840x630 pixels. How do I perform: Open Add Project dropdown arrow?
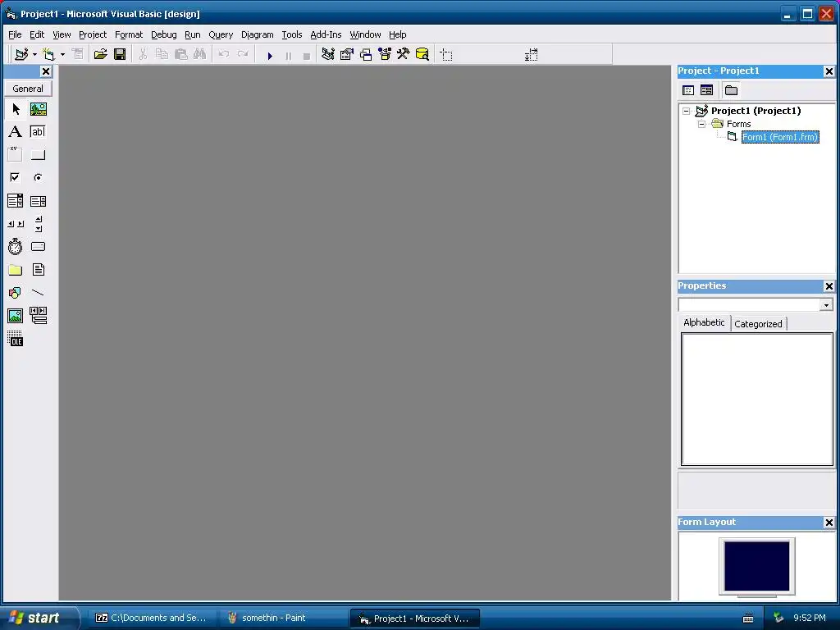[34, 55]
